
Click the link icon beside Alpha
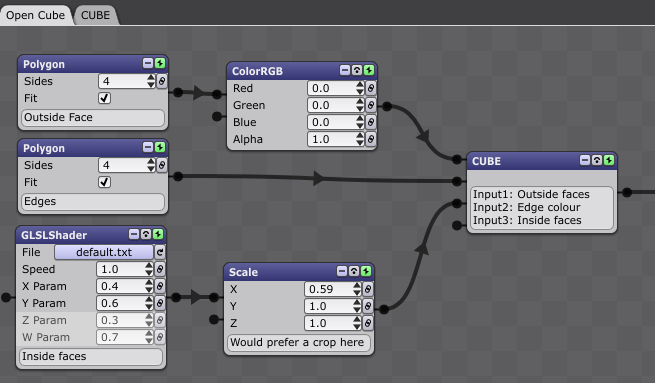pyautogui.click(x=371, y=140)
